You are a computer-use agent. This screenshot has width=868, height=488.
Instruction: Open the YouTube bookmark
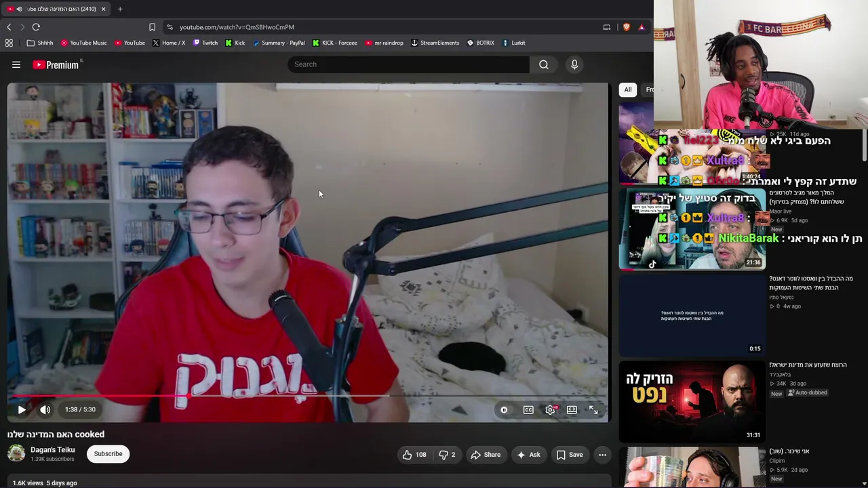coord(130,43)
